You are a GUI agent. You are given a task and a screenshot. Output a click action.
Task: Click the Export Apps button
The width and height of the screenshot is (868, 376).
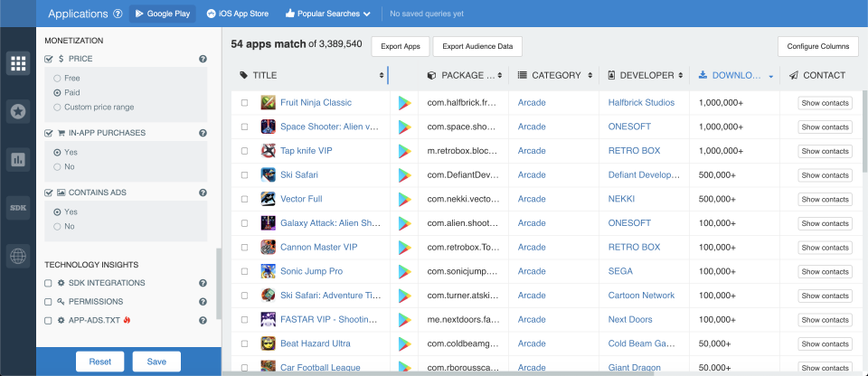point(401,46)
